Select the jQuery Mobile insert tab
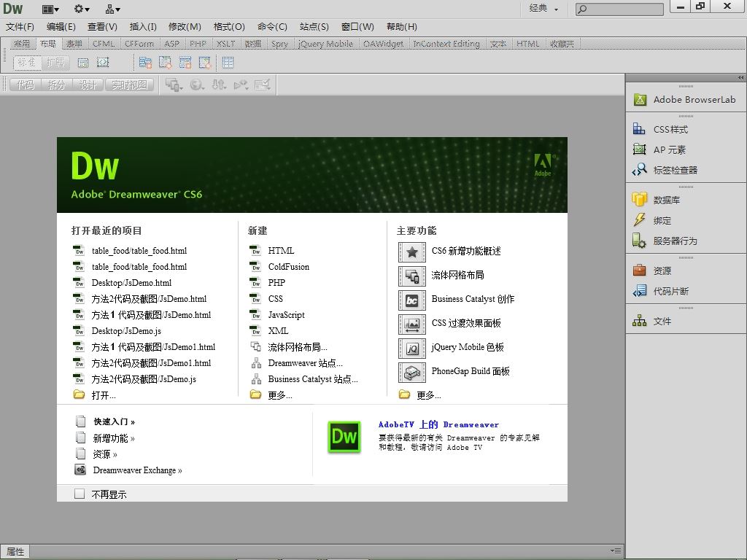Viewport: 747px width, 560px height. tap(325, 44)
